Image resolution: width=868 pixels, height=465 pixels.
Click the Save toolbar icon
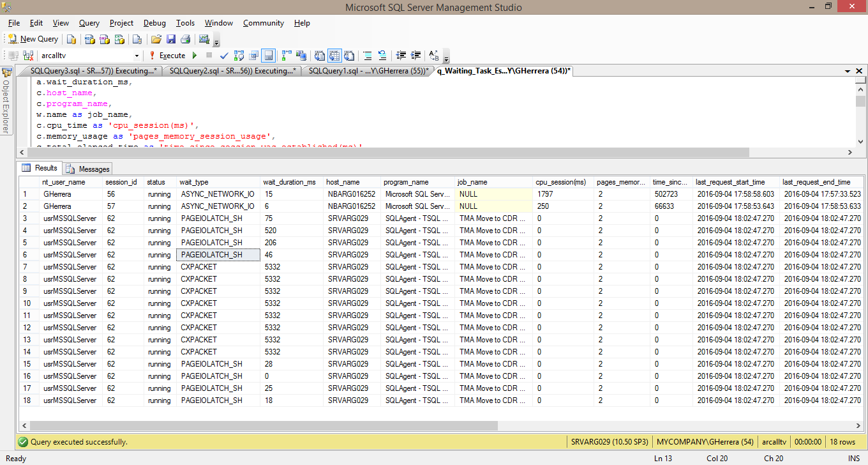171,39
